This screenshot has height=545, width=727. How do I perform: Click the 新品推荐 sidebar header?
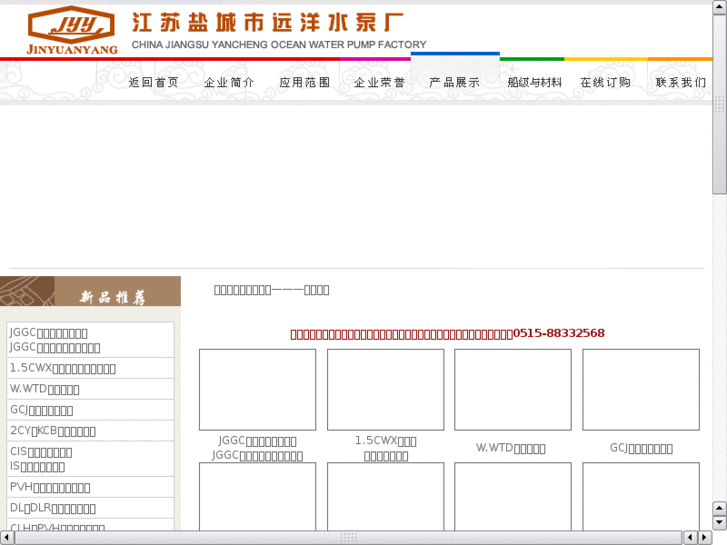(90, 291)
